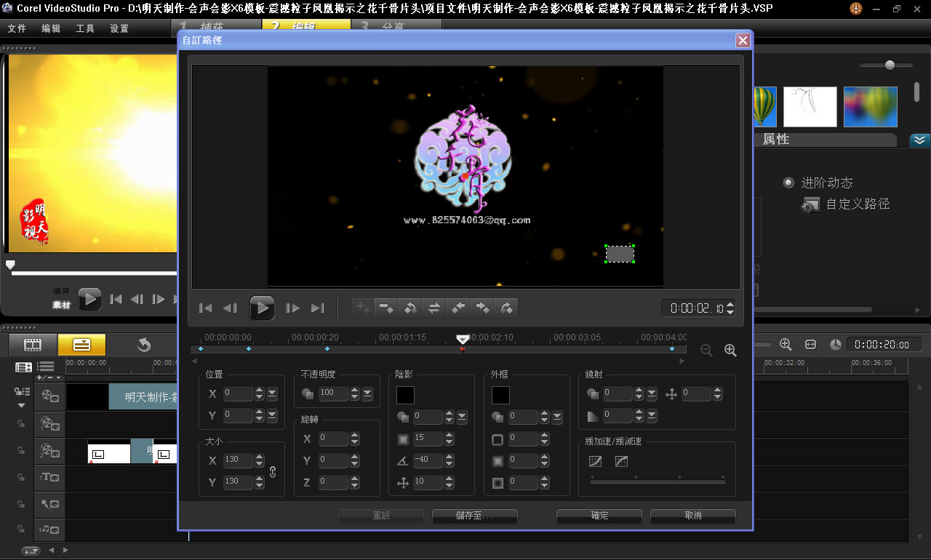
Task: Select the hot air balloon path thumbnail
Action: pos(764,106)
